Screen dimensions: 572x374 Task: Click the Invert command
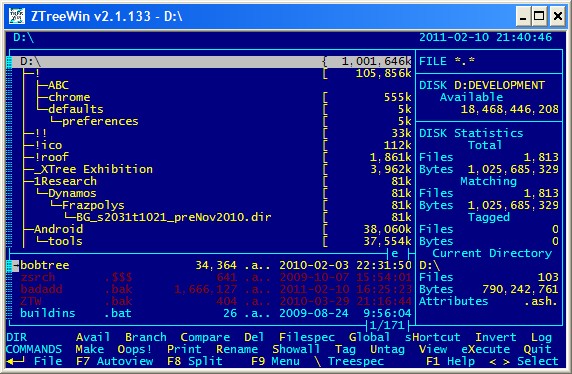496,337
